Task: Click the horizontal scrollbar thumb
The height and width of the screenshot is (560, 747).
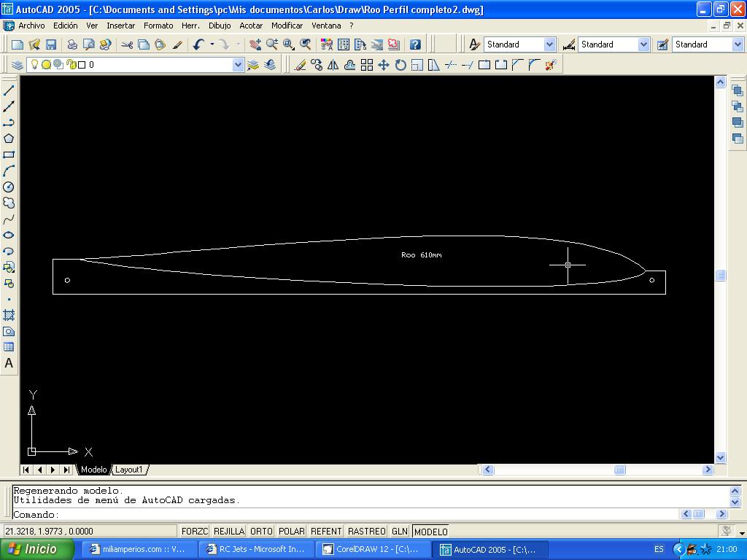Action: tap(619, 470)
